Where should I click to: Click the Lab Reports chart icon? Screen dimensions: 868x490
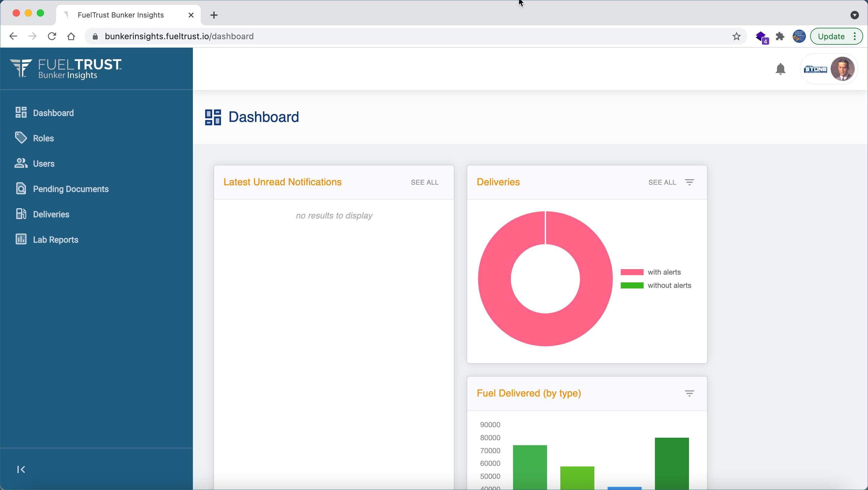[x=21, y=240]
